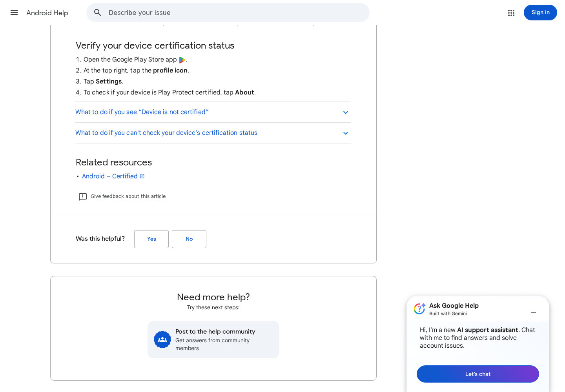Screen dimensions: 565x392
Task: Open the main menu hamburger icon
Action: point(14,13)
